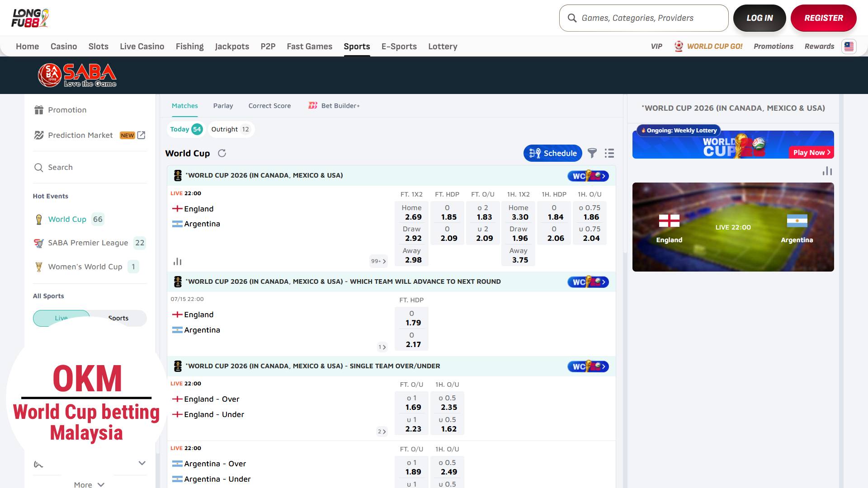Open WC badge on Single Team Over/Under header
Image resolution: width=868 pixels, height=488 pixels.
588,366
